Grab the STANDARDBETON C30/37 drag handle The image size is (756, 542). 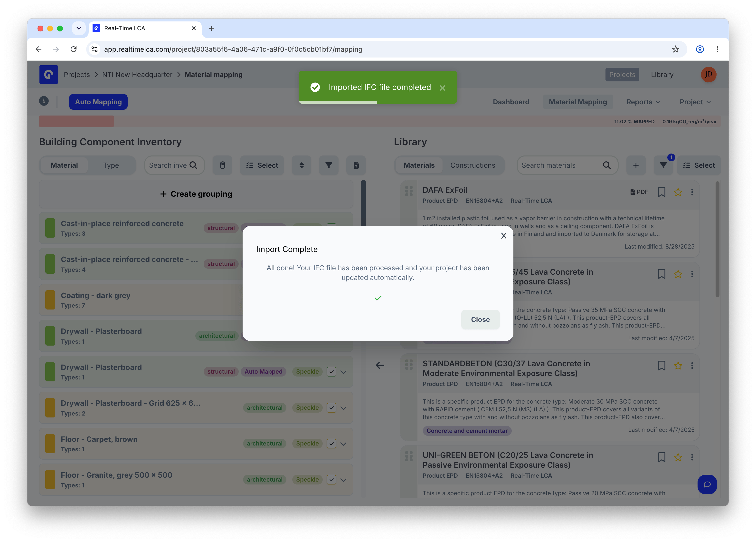409,365
